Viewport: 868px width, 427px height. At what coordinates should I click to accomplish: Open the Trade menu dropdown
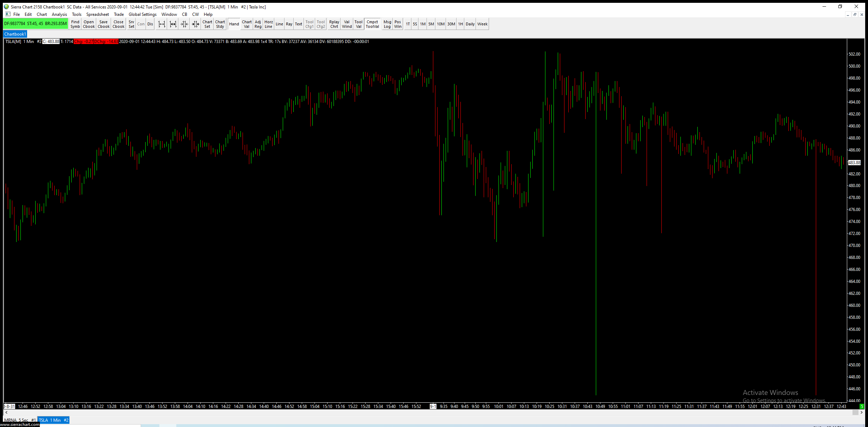(118, 14)
